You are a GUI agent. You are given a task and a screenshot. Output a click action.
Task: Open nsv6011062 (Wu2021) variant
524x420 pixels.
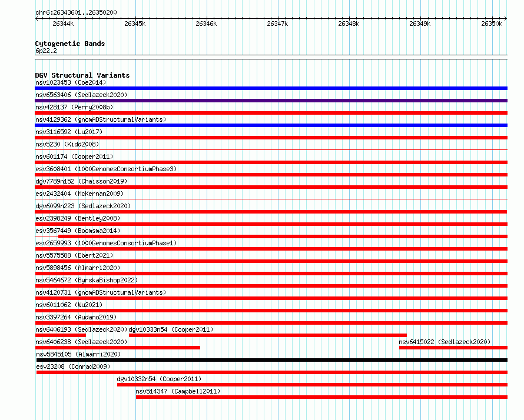69,305
